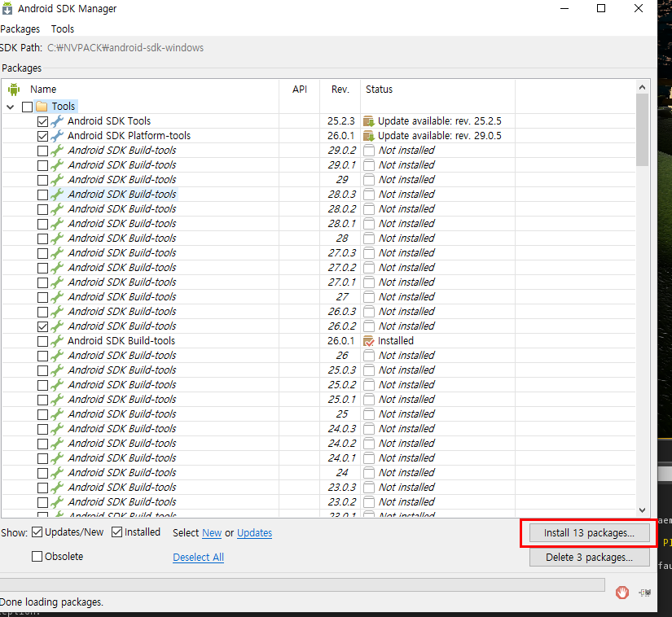Click the Status column header
This screenshot has height=617, width=672.
click(x=379, y=90)
